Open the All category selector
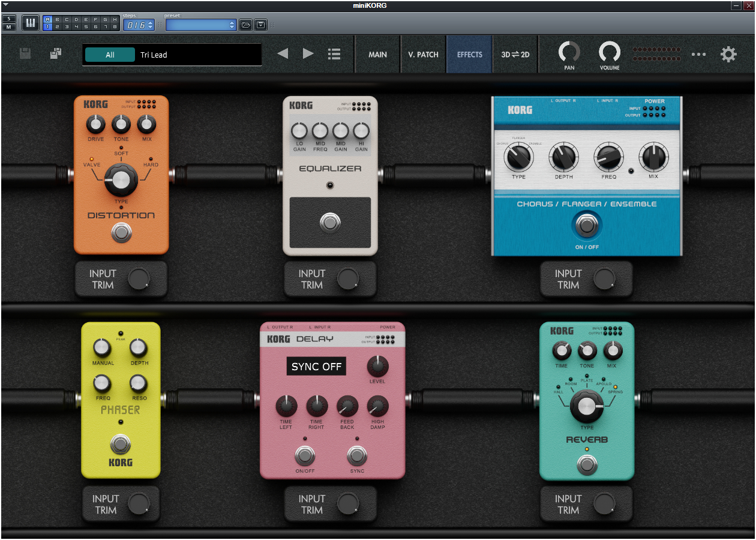The image size is (756, 540). (x=110, y=55)
